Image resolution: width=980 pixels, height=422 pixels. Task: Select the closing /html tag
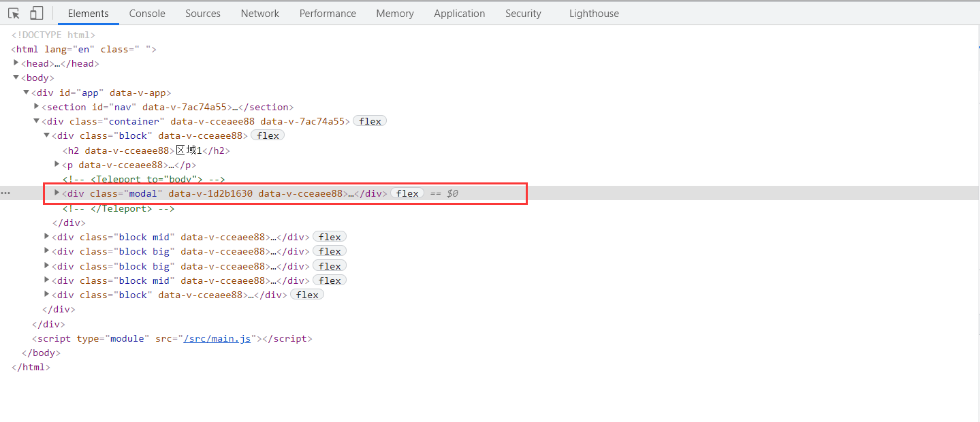[31, 367]
